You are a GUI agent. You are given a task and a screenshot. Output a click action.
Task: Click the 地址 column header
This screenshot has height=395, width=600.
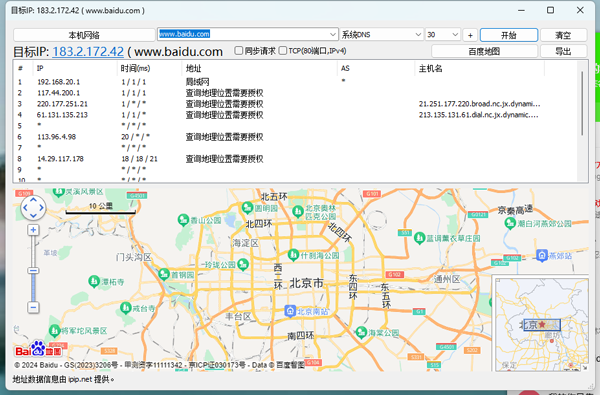point(259,69)
